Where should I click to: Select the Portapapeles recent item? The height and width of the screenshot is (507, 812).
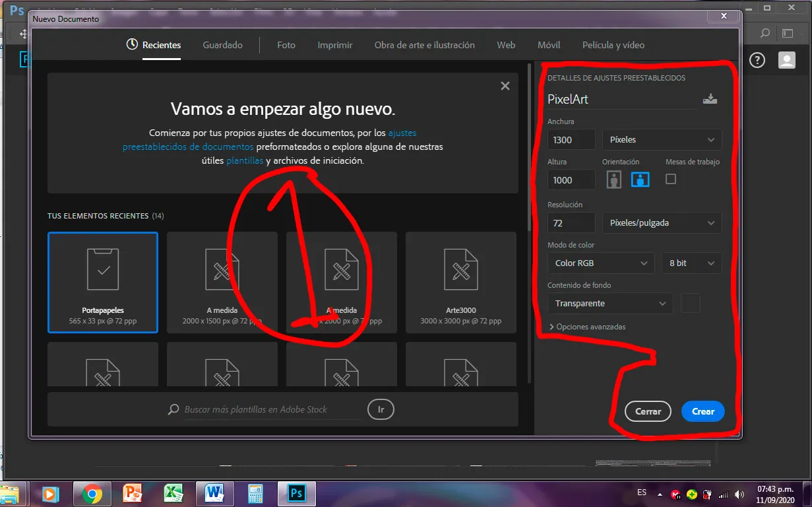click(x=103, y=283)
